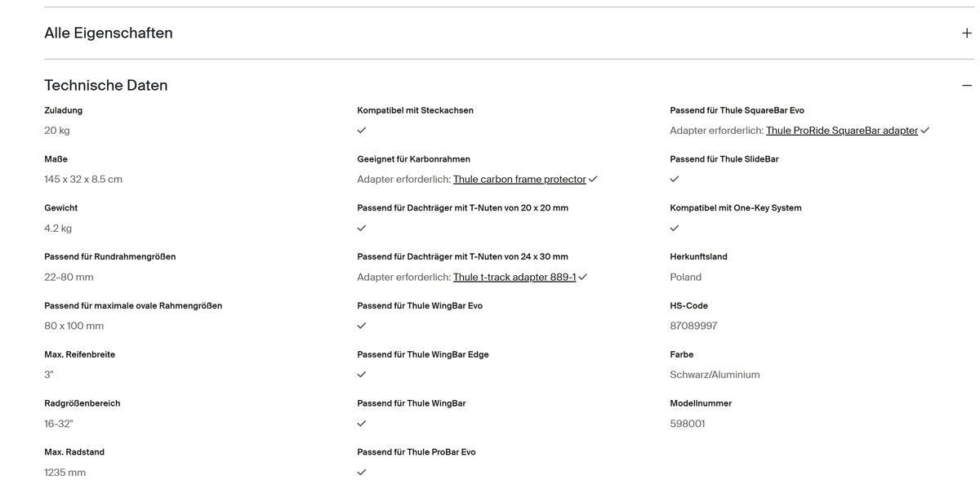Image resolution: width=980 pixels, height=489 pixels.
Task: Click the HS-Code value 87089997
Action: (x=693, y=326)
